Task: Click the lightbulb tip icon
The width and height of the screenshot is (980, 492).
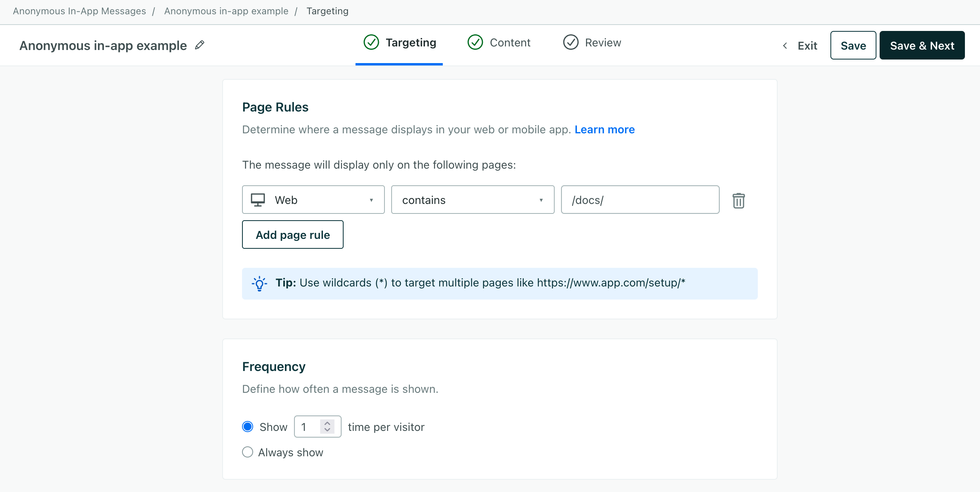Action: (259, 283)
